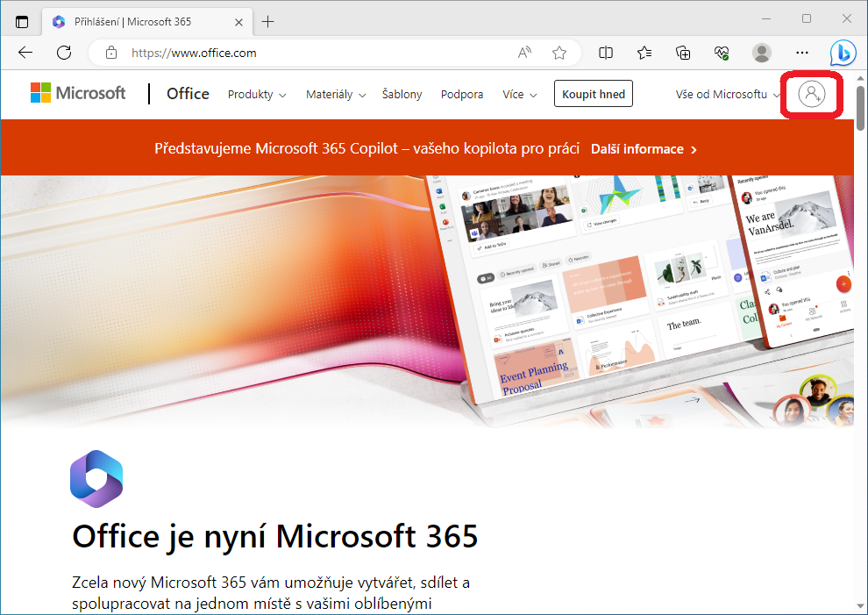Open a new browser tab
868x615 pixels.
[268, 22]
